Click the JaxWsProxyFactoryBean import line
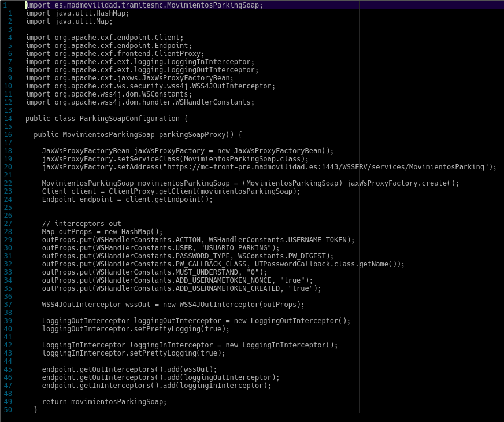Screen dimensions: 504x422 (x=129, y=78)
